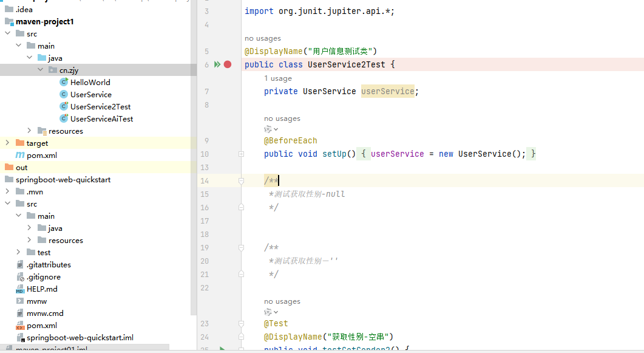Click the "1 usage" hint above userService field
Screen dimensions: 644x353
click(278, 78)
